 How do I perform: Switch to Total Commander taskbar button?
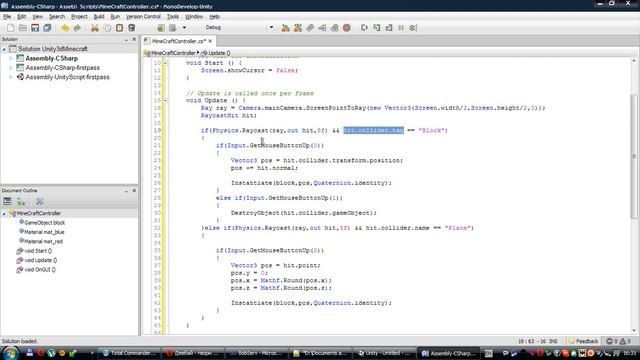(x=129, y=353)
